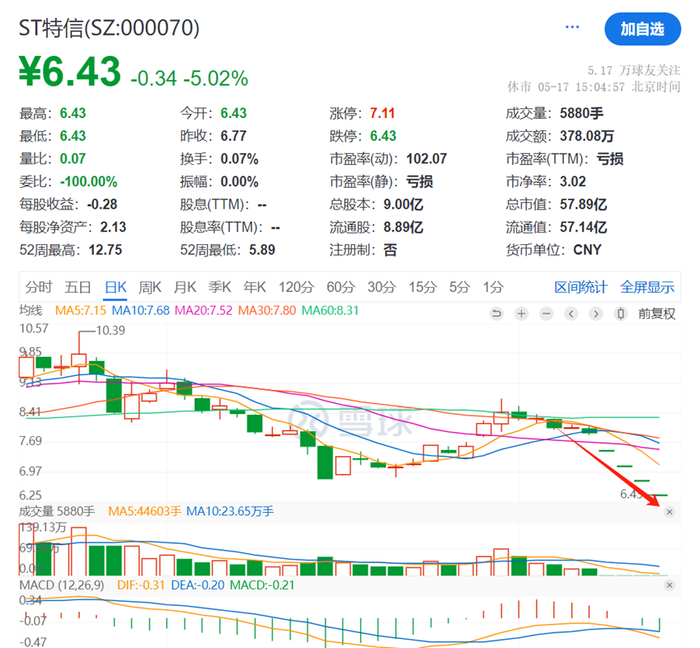Click the 52周最高 value 12.75
Image resolution: width=700 pixels, height=648 pixels.
(105, 250)
